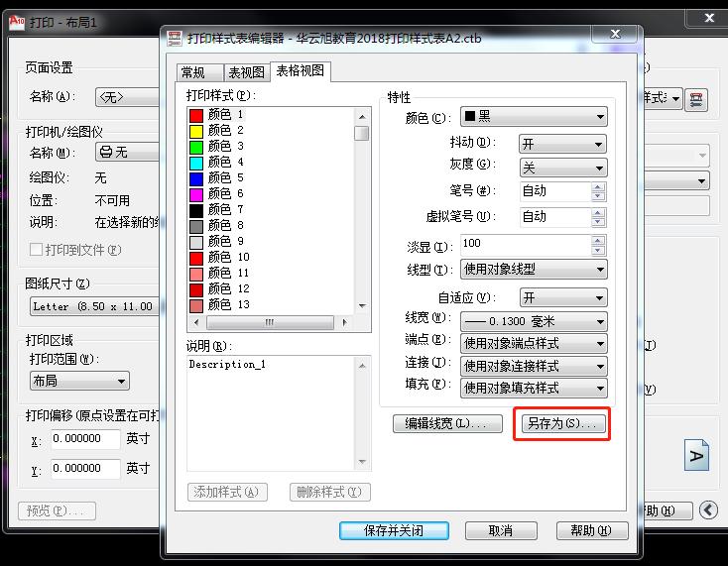The image size is (728, 566).
Task: Select the blue 颜色 5 swatch
Action: [196, 178]
